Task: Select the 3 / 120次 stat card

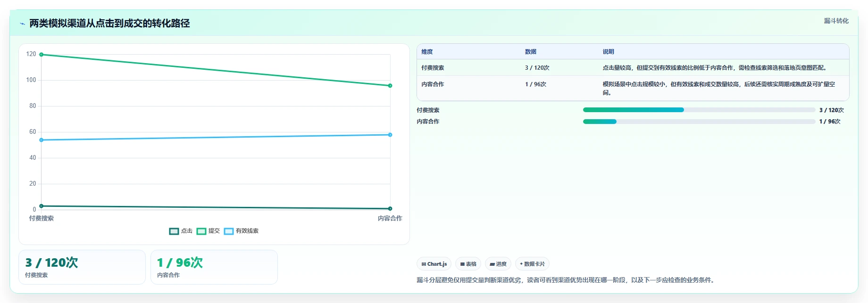Action: click(82, 267)
